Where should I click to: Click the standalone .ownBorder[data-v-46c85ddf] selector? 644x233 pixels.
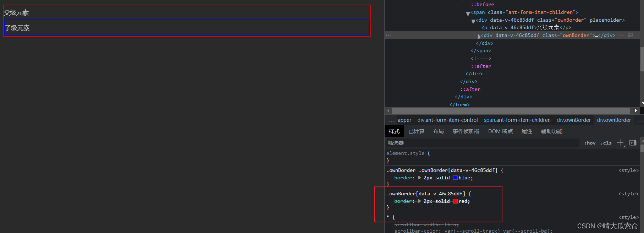tap(426, 194)
